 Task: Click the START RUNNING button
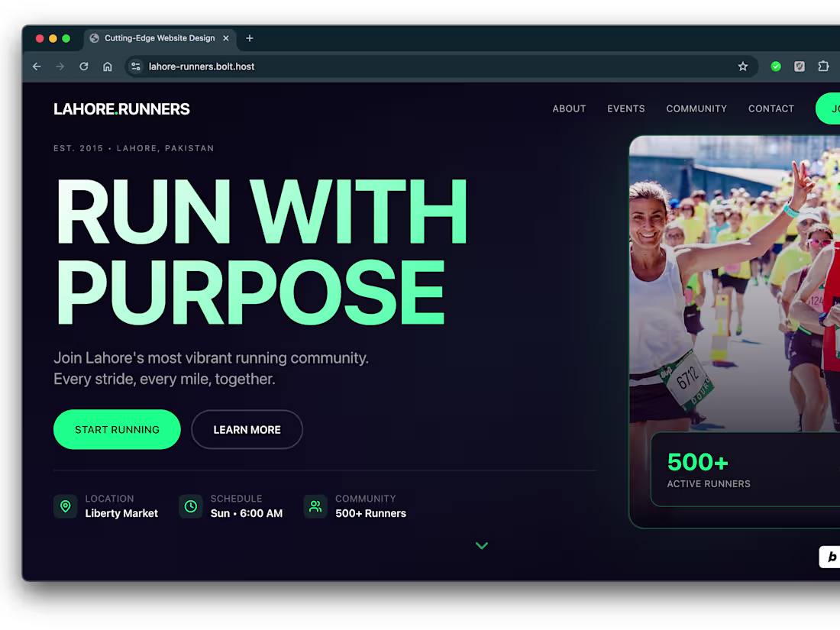(117, 429)
